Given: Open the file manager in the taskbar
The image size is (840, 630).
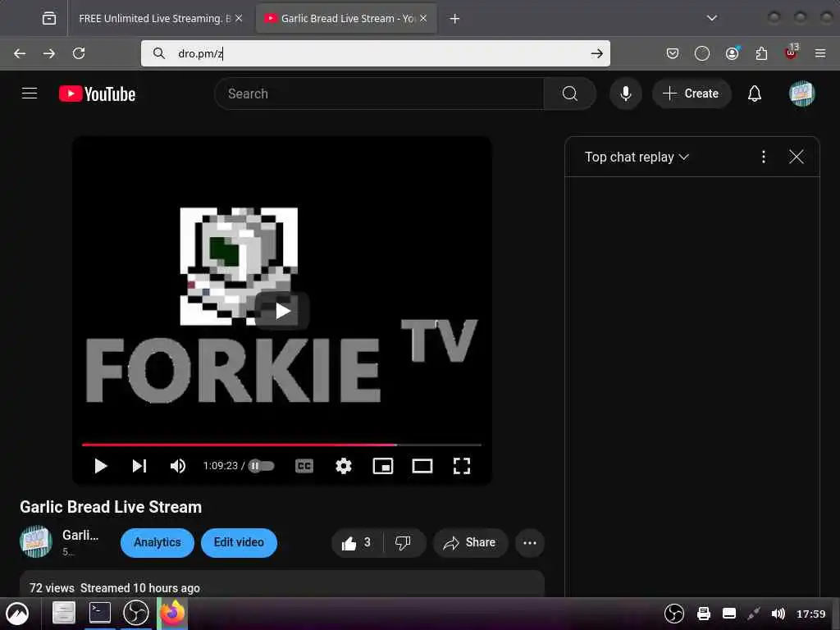Looking at the screenshot, I should click(x=63, y=614).
